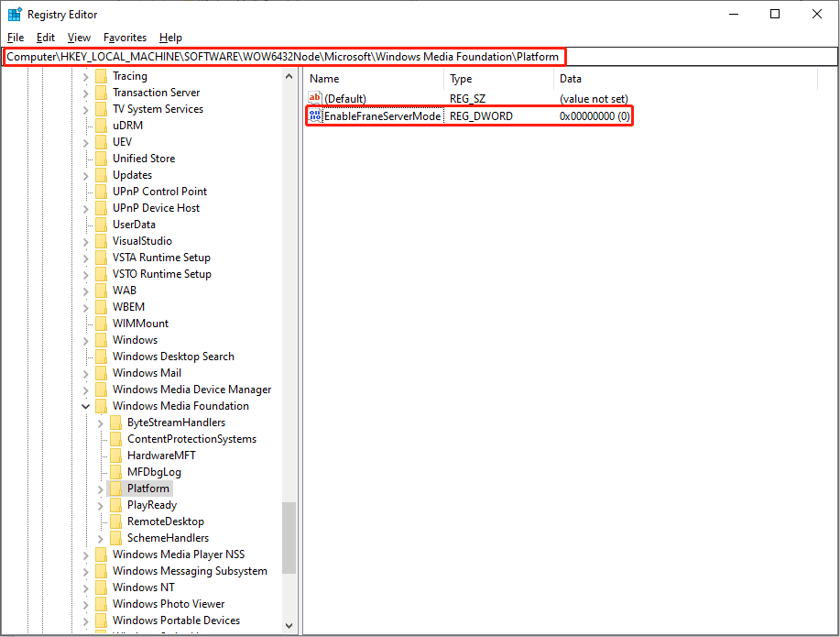The height and width of the screenshot is (637, 840).
Task: Expand the Windows Media Player NSS key
Action: click(86, 555)
